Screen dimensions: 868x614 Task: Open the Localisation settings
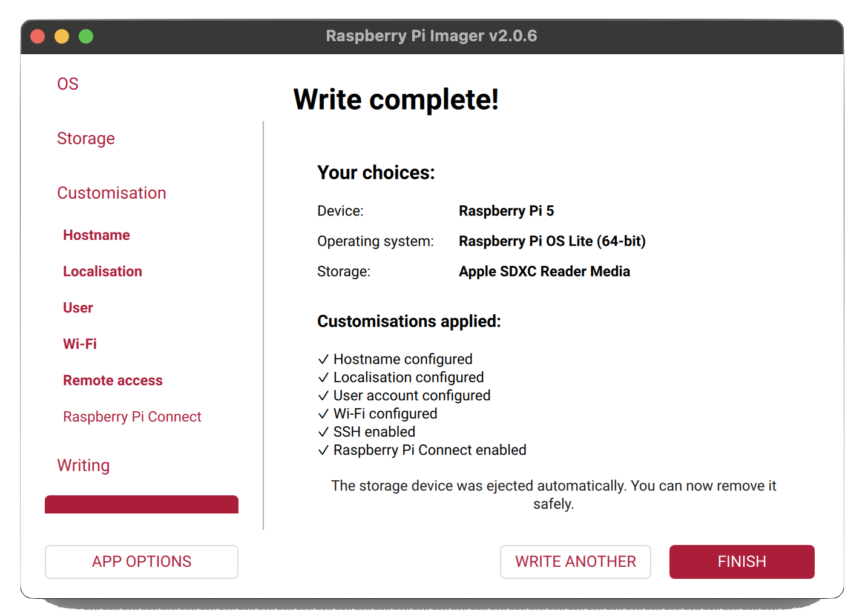click(102, 271)
